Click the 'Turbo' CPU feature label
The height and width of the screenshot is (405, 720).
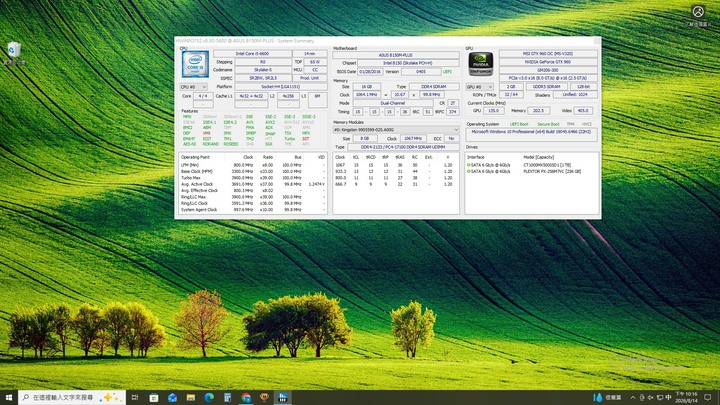coord(289,139)
